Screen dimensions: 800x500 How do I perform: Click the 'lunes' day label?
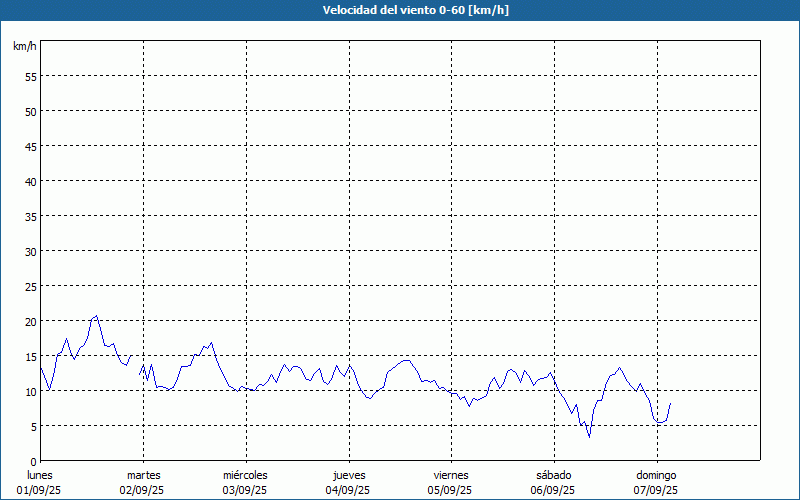(x=40, y=475)
